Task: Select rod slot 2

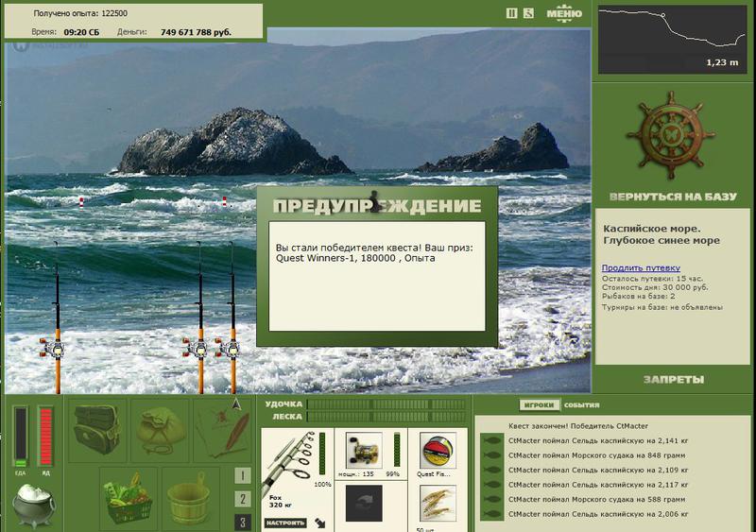Action: [243, 499]
